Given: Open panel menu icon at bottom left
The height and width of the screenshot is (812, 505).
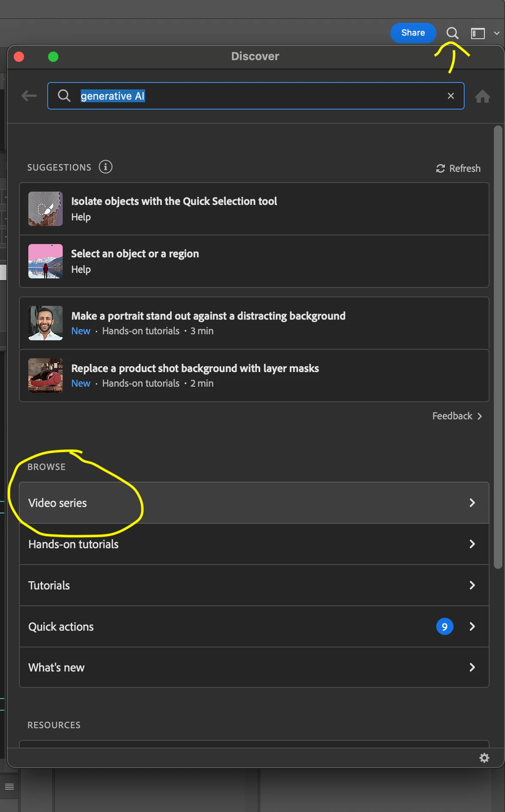Looking at the screenshot, I should [x=9, y=787].
